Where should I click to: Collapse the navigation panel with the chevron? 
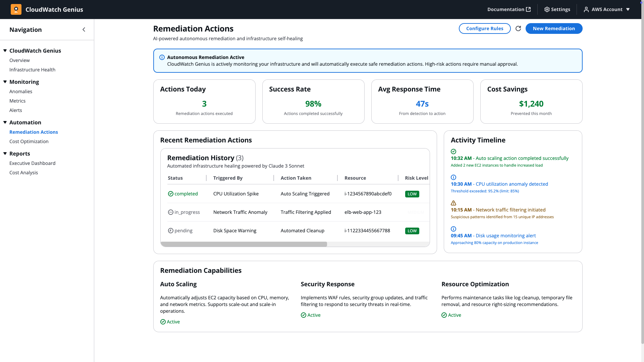(84, 29)
